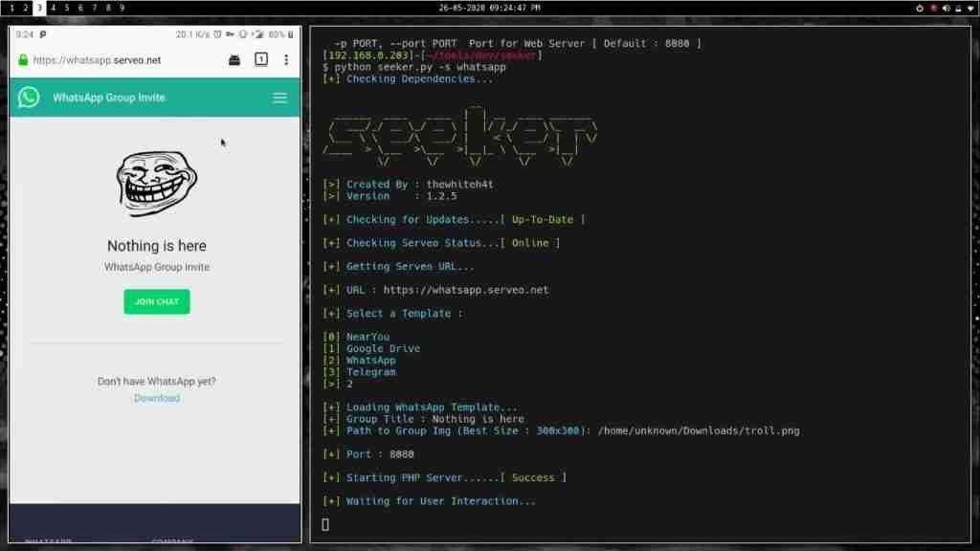Image resolution: width=980 pixels, height=551 pixels.
Task: Click the terminal cursor prompt
Action: tap(325, 525)
